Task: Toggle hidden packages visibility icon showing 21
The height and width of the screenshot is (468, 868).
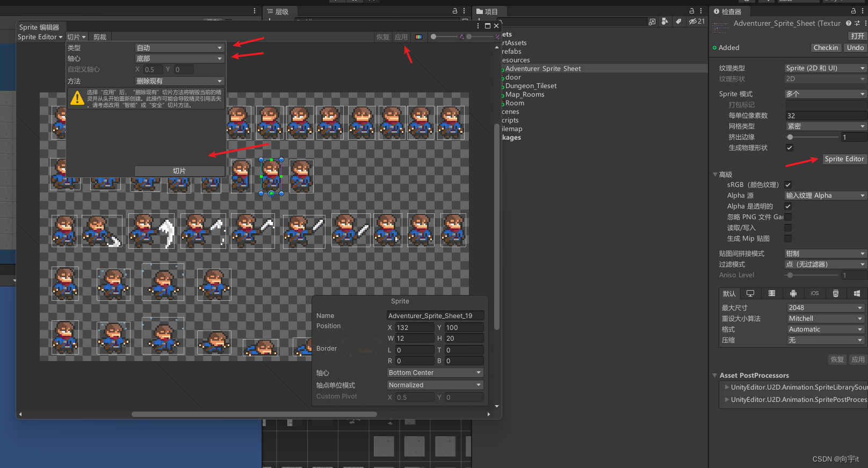Action: 697,21
